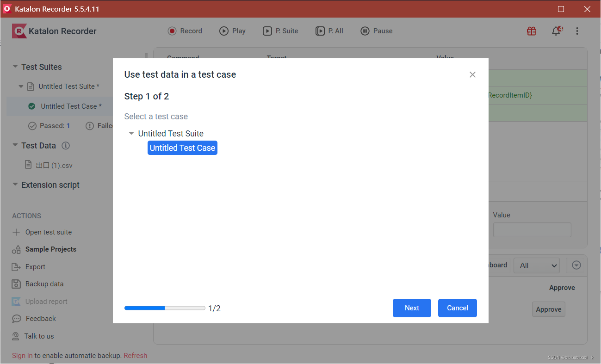Click the Refresh link
Viewport: 601px width, 364px height.
click(136, 356)
